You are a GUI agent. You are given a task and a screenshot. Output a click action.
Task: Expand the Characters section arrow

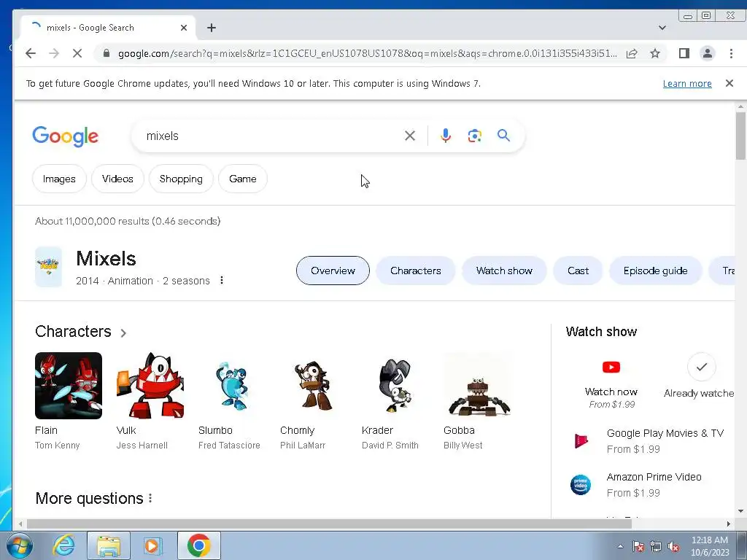(x=123, y=332)
